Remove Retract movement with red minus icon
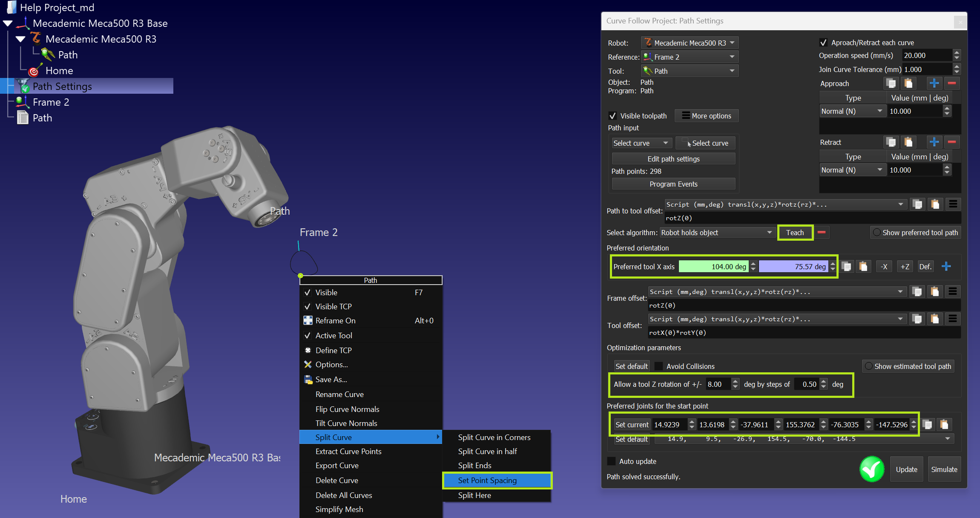Screen dimensions: 980x518 952,142
